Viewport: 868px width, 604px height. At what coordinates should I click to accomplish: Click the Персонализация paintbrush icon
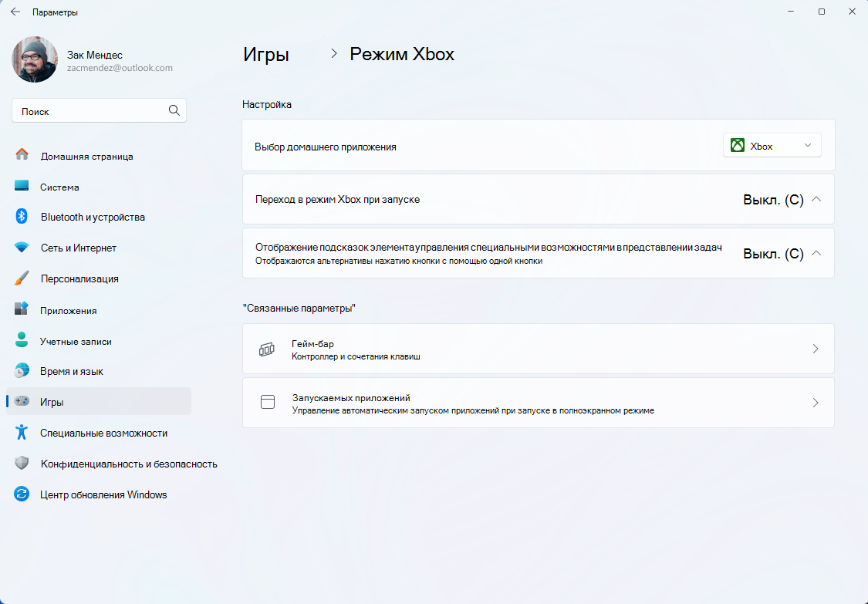pyautogui.click(x=22, y=278)
